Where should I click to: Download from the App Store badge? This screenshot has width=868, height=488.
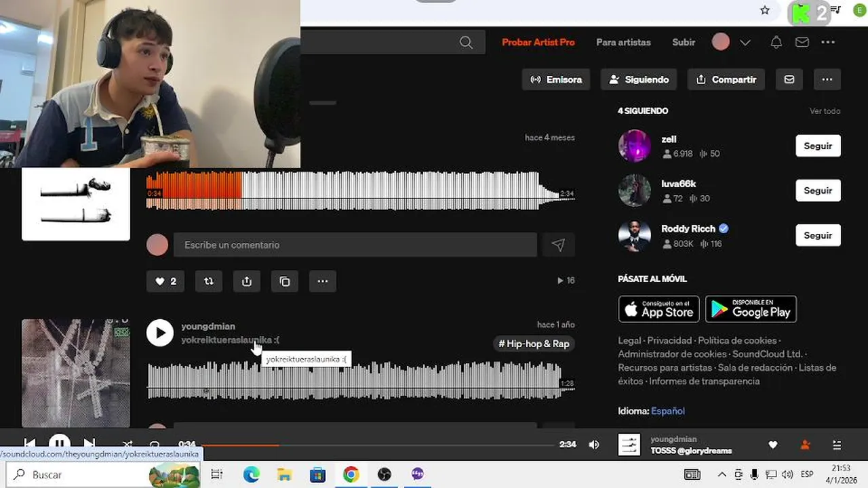click(659, 309)
